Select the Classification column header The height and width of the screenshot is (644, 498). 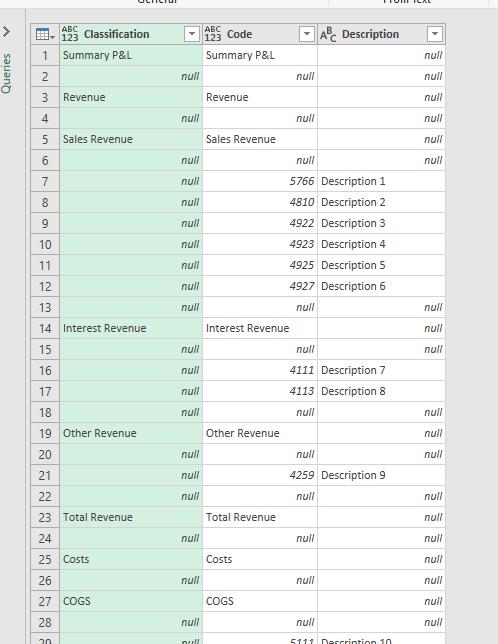coord(131,34)
